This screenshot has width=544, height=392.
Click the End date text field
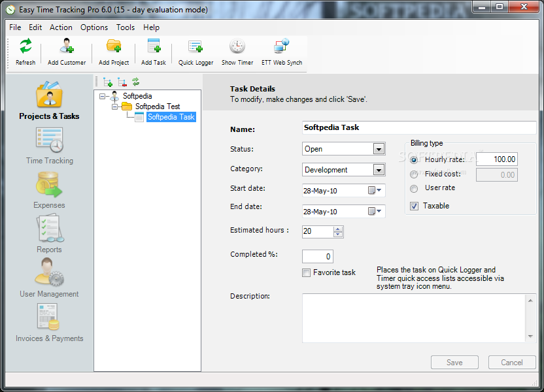335,212
